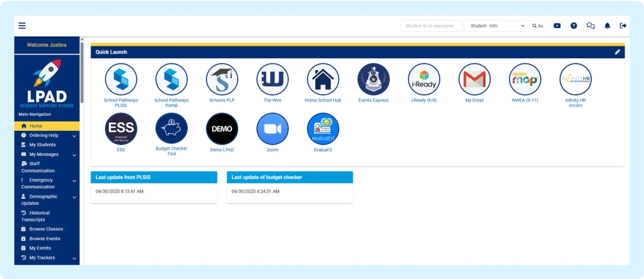Open My Events navigation item
Image resolution: width=644 pixels, height=279 pixels.
(47, 248)
